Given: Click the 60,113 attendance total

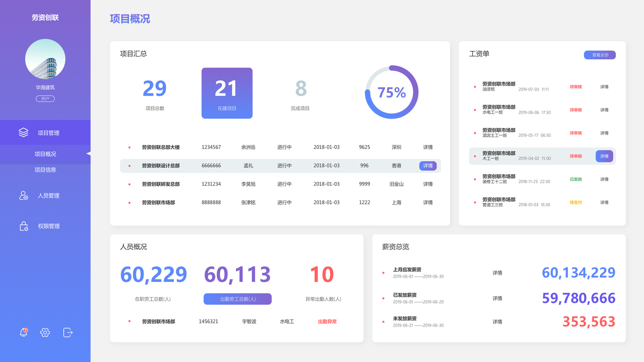Looking at the screenshot, I should 238,274.
